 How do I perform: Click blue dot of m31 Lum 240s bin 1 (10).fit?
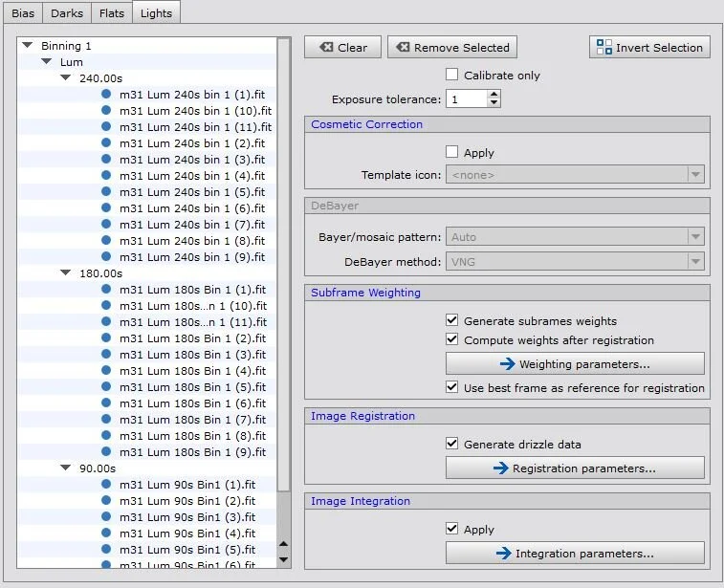tap(106, 110)
